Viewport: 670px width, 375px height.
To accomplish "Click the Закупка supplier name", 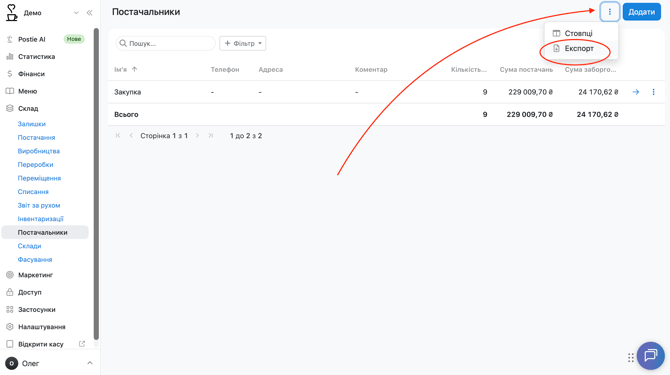I will coord(127,92).
